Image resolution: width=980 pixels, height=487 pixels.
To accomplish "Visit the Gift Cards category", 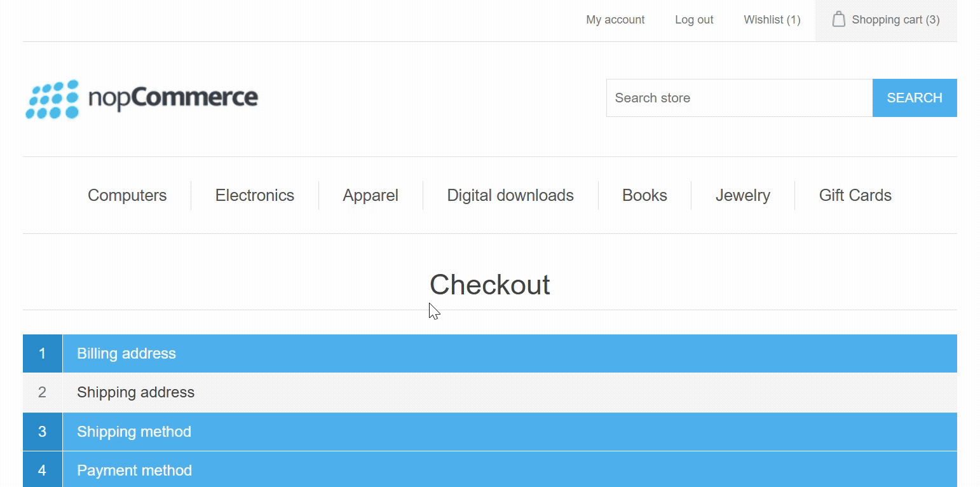I will 855,195.
